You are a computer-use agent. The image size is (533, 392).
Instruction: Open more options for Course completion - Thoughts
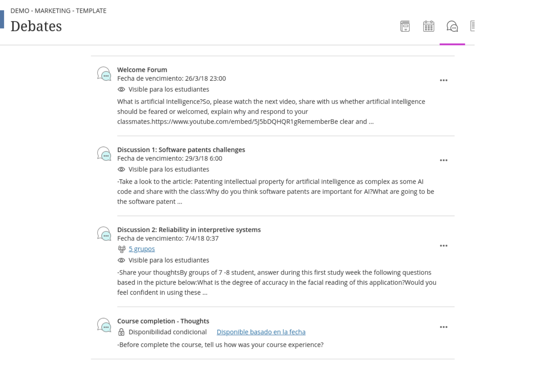(x=444, y=327)
